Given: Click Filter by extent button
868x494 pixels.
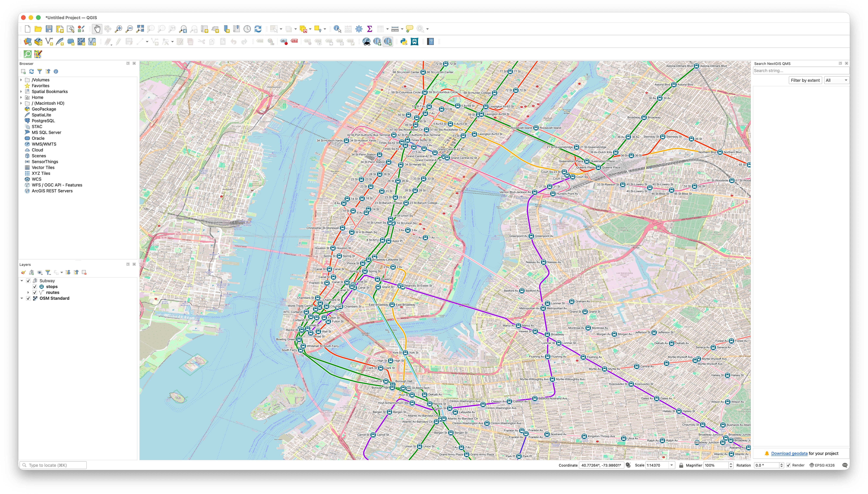Looking at the screenshot, I should pyautogui.click(x=805, y=80).
